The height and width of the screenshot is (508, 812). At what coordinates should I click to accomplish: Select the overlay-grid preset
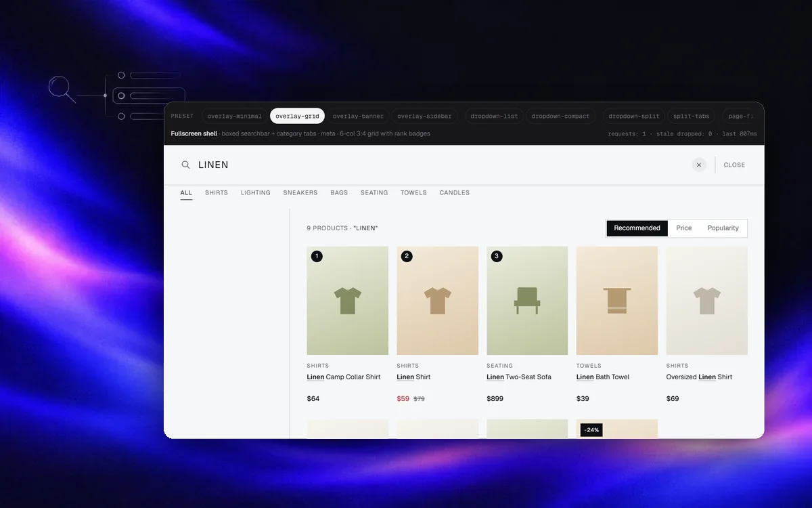tap(297, 116)
